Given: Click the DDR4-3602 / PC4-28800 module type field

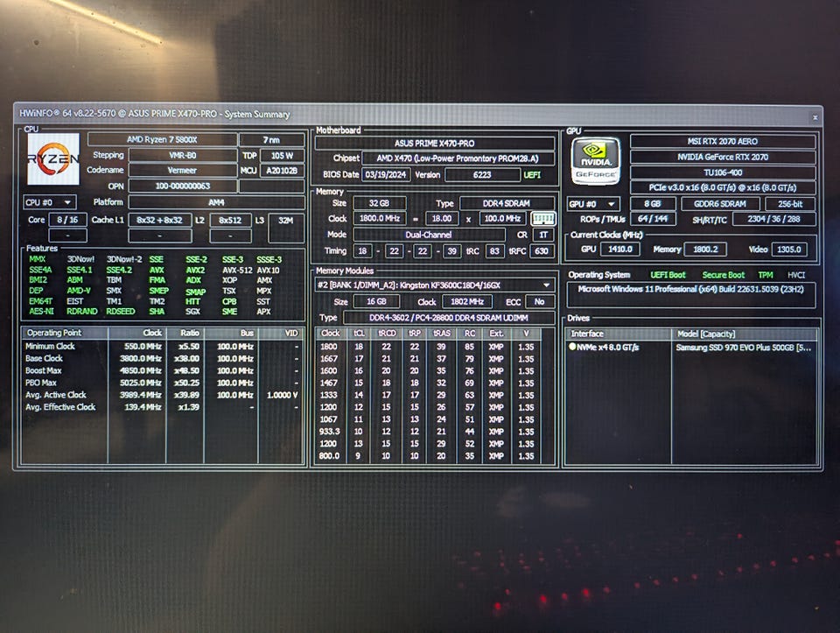Looking at the screenshot, I should (448, 318).
